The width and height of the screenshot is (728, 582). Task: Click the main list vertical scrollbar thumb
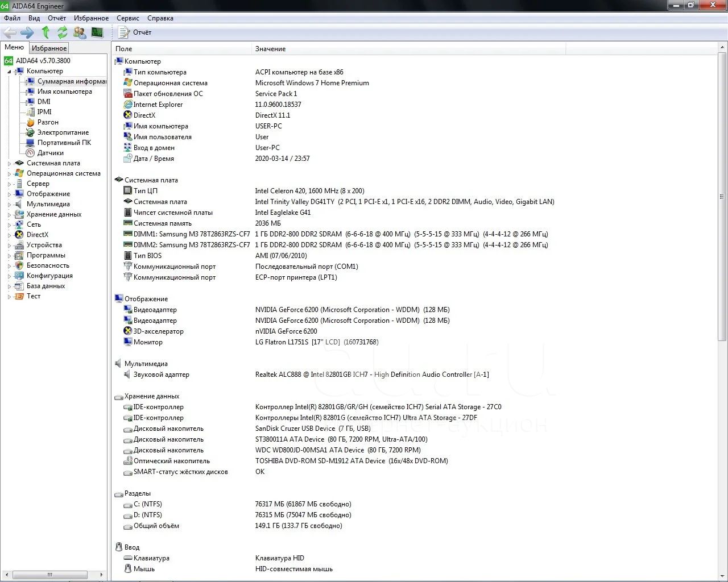coord(722,196)
